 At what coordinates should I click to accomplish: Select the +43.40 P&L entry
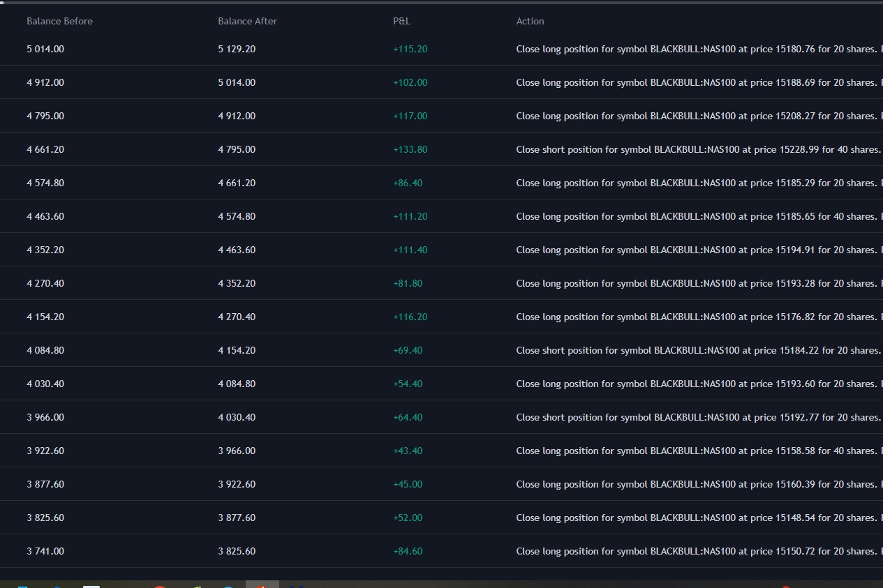pos(408,451)
